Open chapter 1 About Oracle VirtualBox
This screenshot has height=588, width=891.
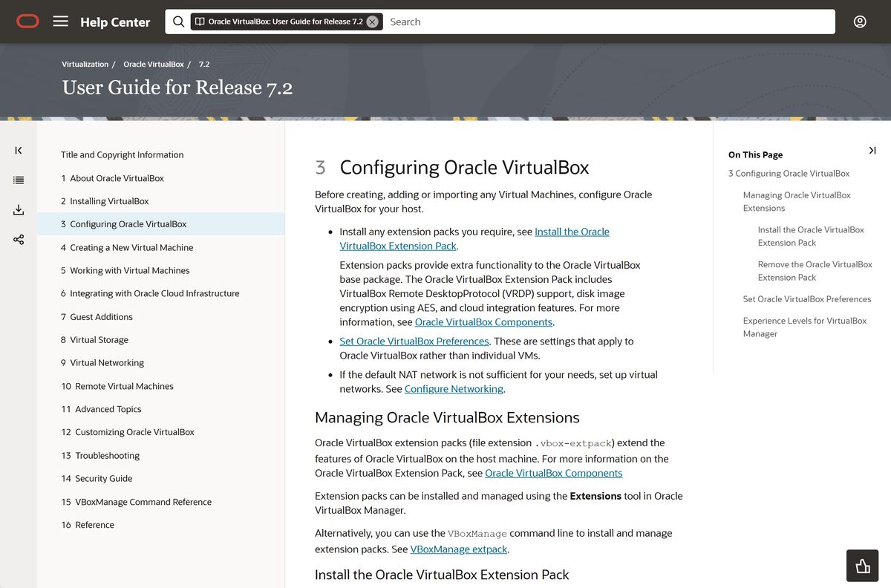[x=112, y=178]
